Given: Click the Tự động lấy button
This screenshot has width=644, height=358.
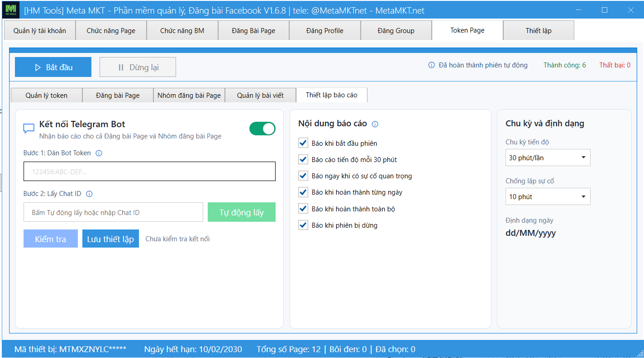Looking at the screenshot, I should (242, 212).
